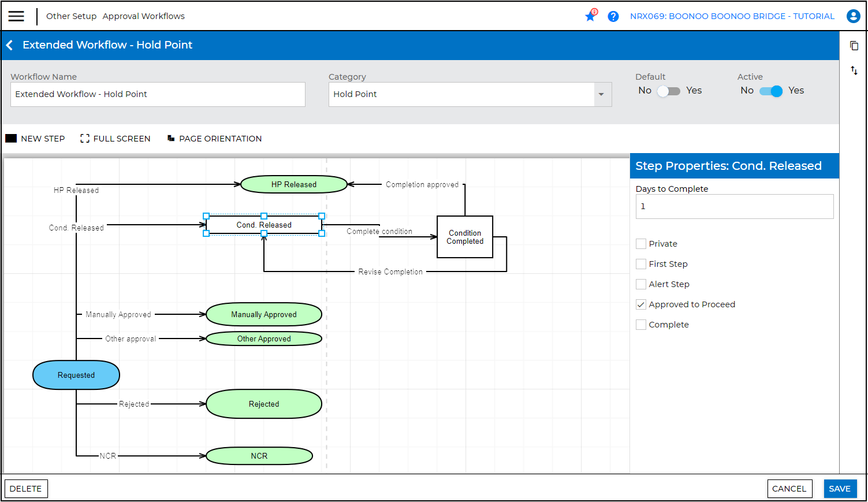Click the up-down sort arrows icon
The height and width of the screenshot is (502, 868).
pyautogui.click(x=854, y=70)
